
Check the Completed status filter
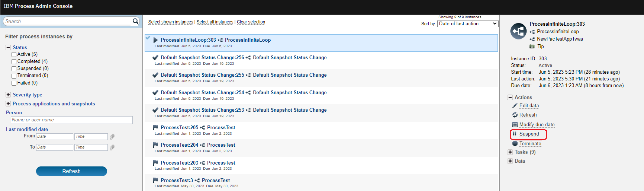[x=14, y=61]
